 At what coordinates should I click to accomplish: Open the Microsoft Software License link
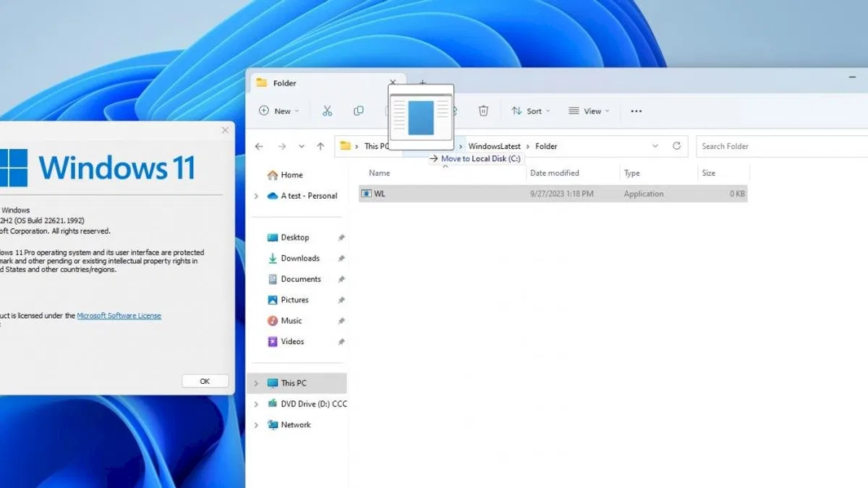click(x=119, y=316)
